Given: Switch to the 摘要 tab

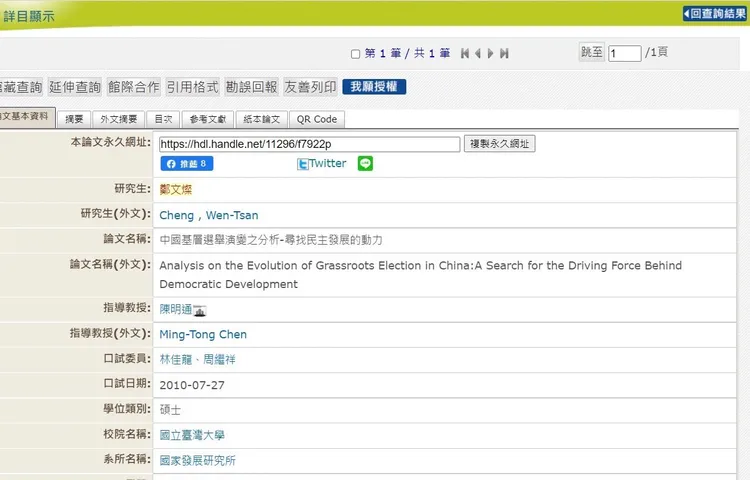Looking at the screenshot, I should 74,119.
